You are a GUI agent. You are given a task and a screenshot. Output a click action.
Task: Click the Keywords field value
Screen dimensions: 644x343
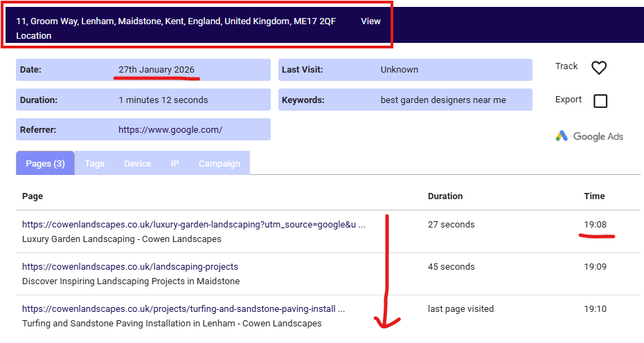tap(443, 100)
